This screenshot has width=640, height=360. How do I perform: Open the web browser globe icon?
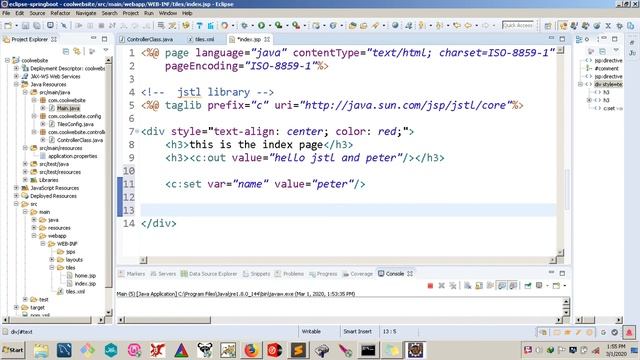[x=395, y=26]
